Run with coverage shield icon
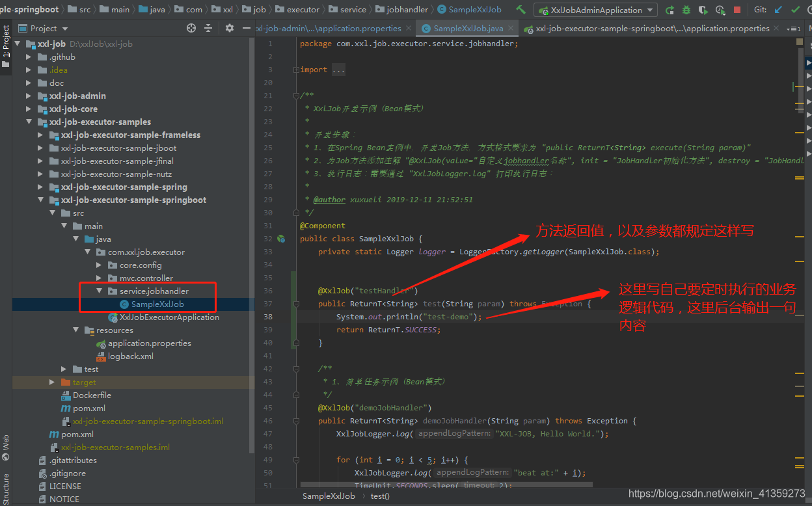This screenshot has height=506, width=812. [x=703, y=10]
